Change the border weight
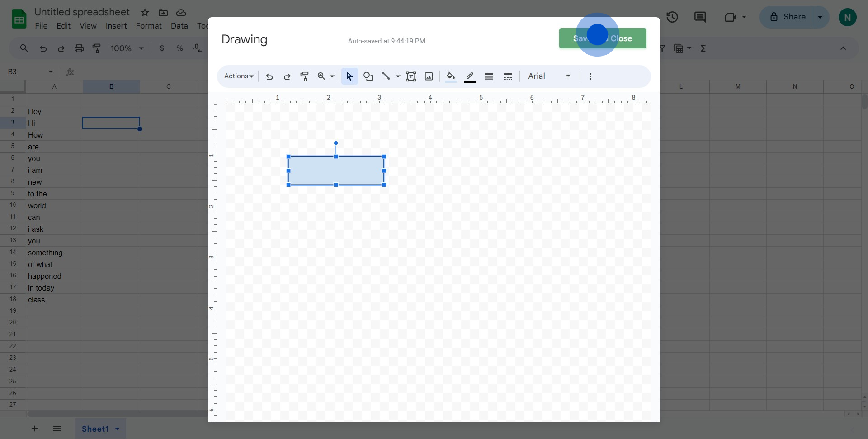Image resolution: width=868 pixels, height=439 pixels. [x=489, y=76]
